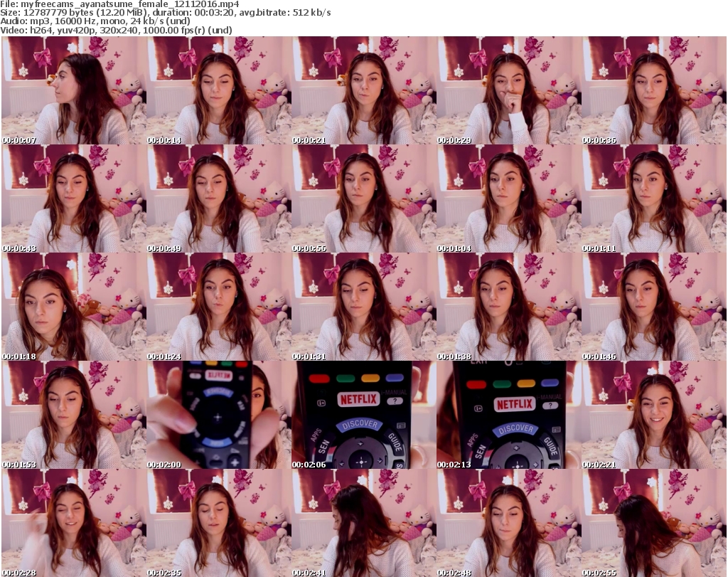Screen dimensions: 728x577
Task: Pick the frame timestamped 00:01:31
Action: (x=363, y=307)
